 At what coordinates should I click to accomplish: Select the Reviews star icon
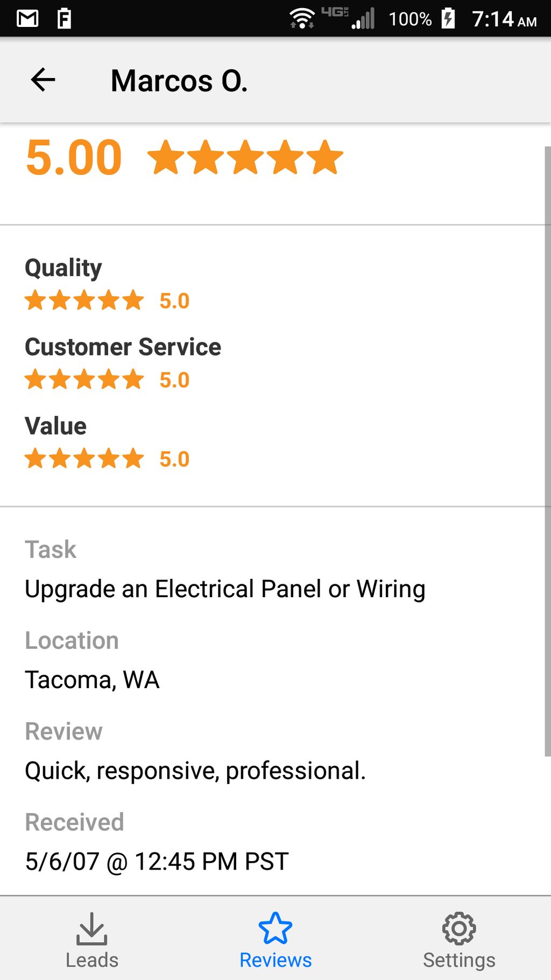tap(275, 928)
